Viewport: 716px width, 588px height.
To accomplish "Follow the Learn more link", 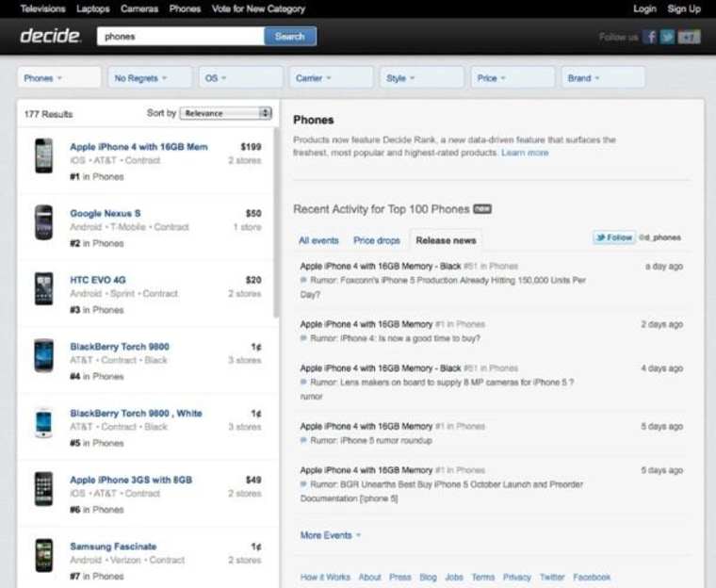I will 525,153.
